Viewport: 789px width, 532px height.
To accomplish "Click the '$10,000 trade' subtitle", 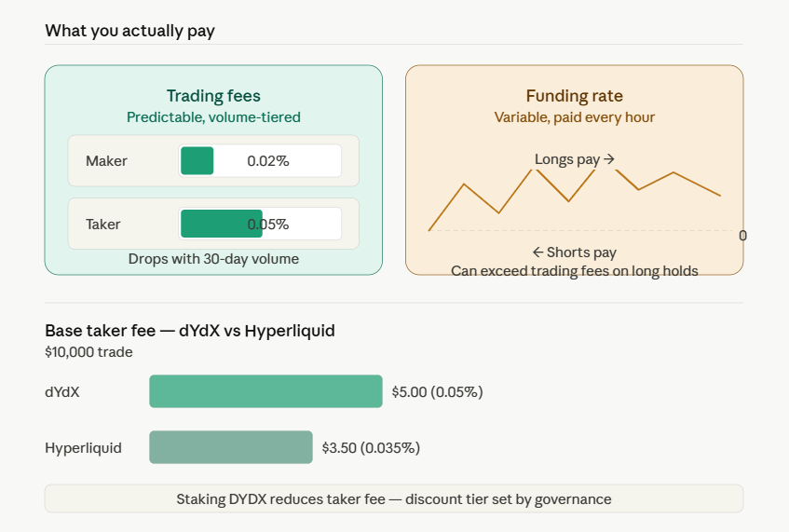I will [x=88, y=352].
